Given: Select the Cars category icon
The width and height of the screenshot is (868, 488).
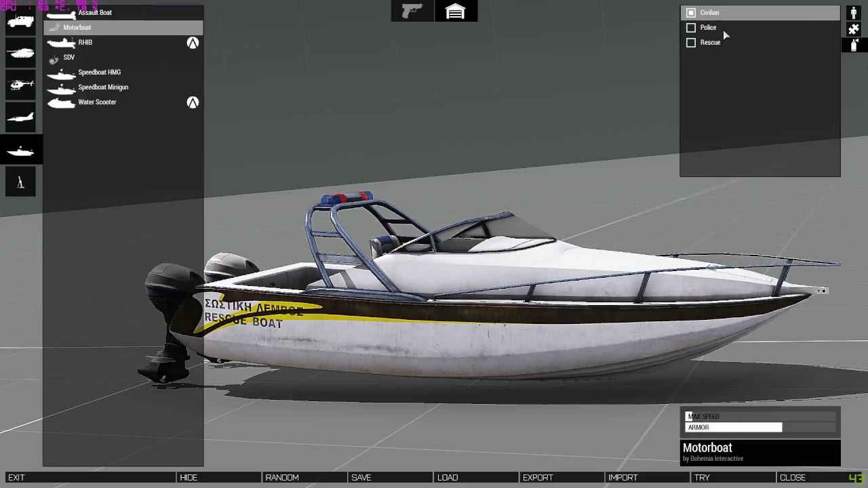Looking at the screenshot, I should point(20,20).
